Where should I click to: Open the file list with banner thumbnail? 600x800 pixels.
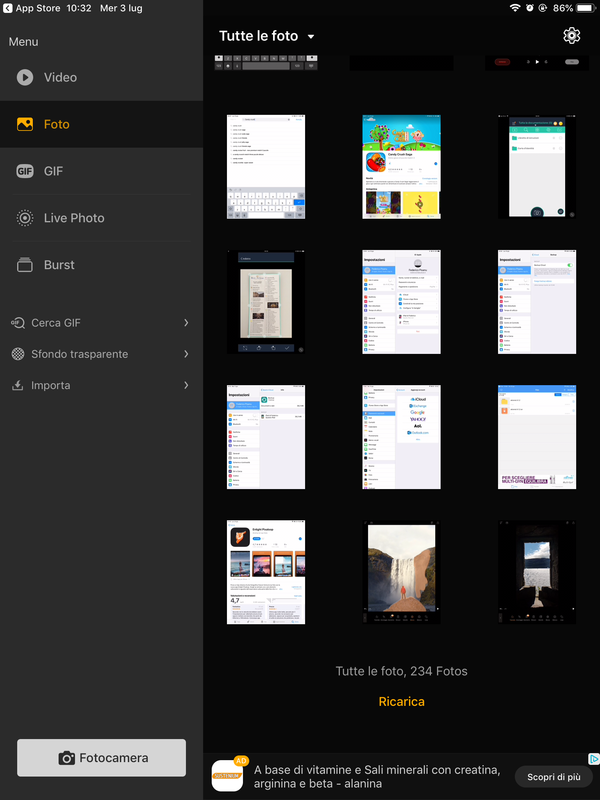tap(537, 437)
